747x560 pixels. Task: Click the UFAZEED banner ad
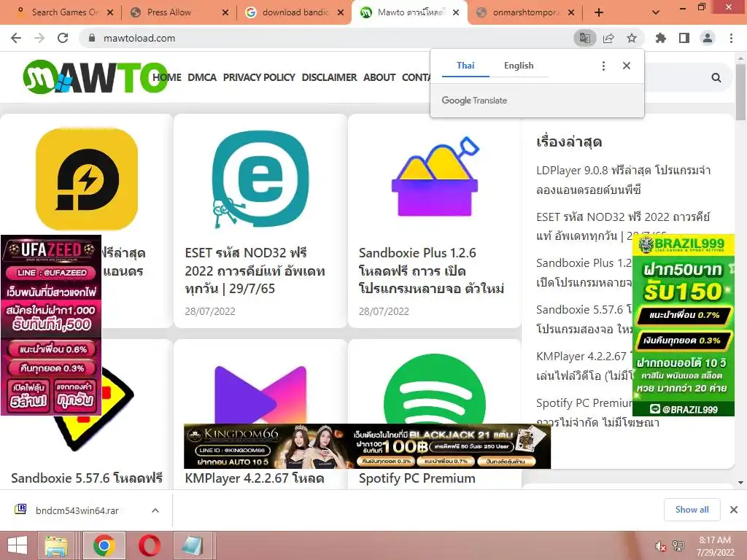pos(51,326)
